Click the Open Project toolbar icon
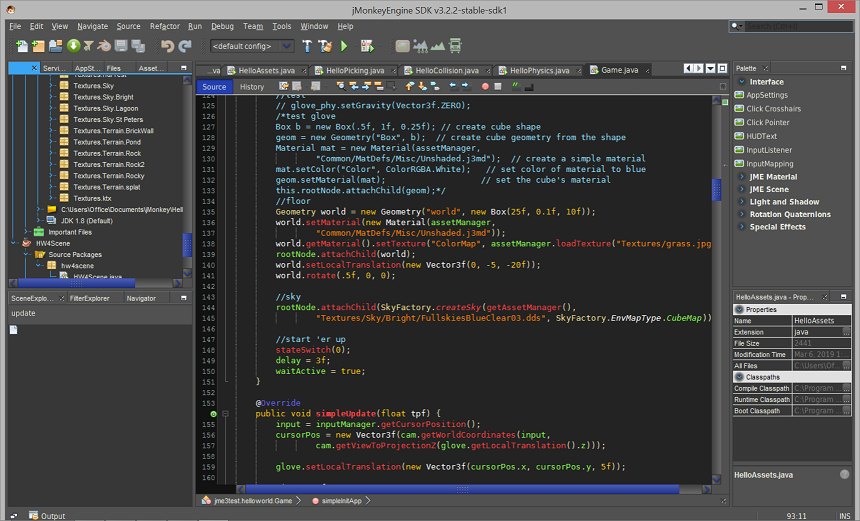This screenshot has width=860, height=521. click(x=55, y=46)
